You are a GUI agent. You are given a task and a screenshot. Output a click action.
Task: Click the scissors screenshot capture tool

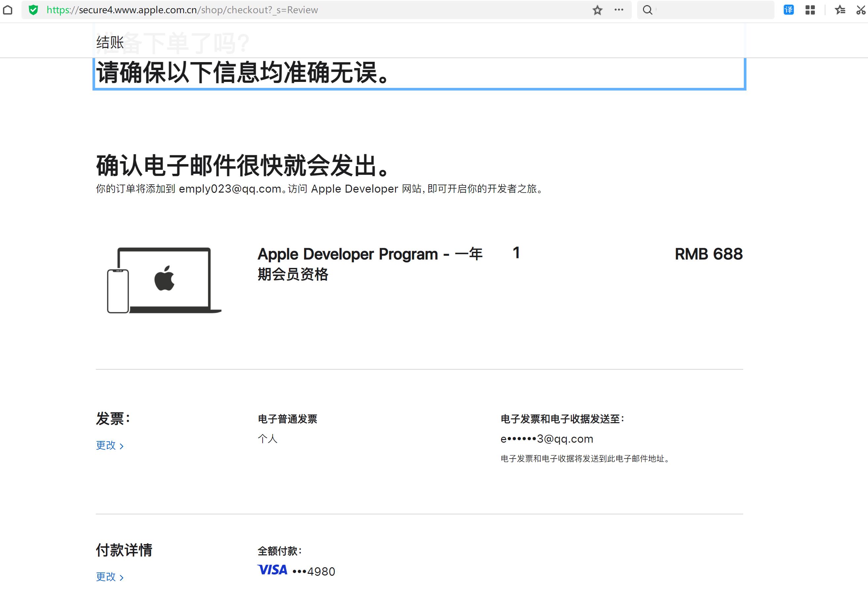[x=861, y=10]
